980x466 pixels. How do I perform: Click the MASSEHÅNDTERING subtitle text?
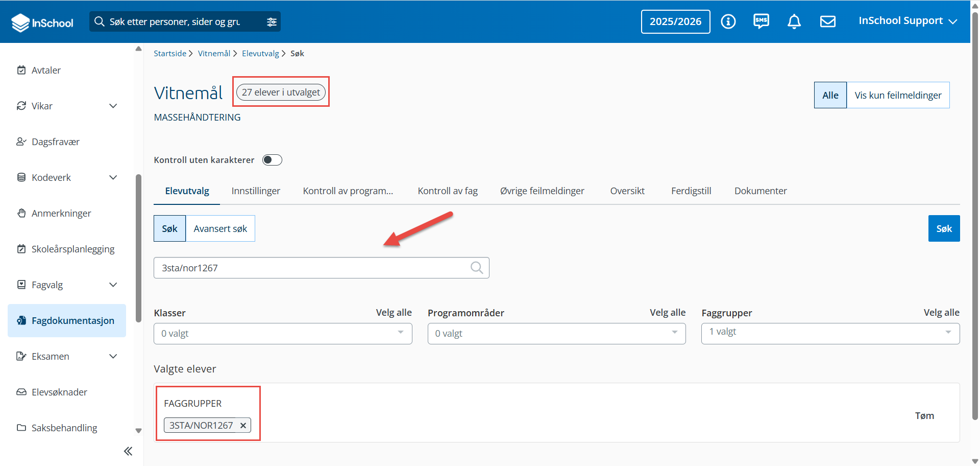pos(197,117)
